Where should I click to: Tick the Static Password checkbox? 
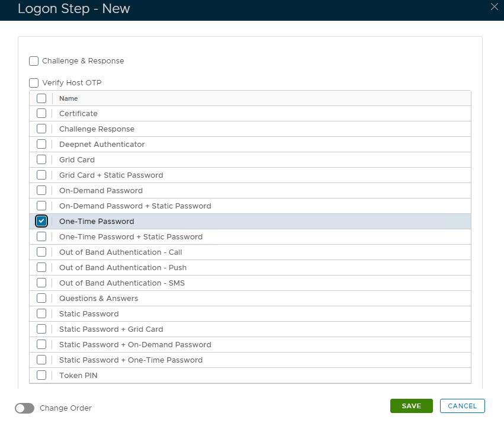[41, 314]
